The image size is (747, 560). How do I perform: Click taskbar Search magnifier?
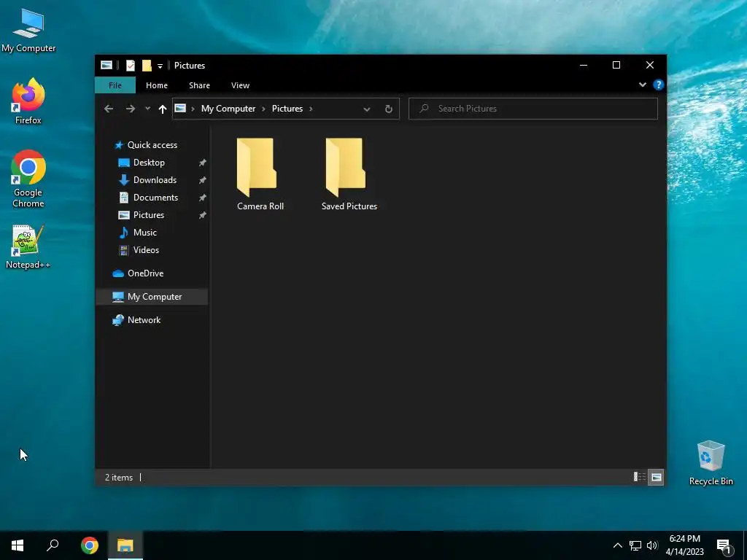point(53,545)
